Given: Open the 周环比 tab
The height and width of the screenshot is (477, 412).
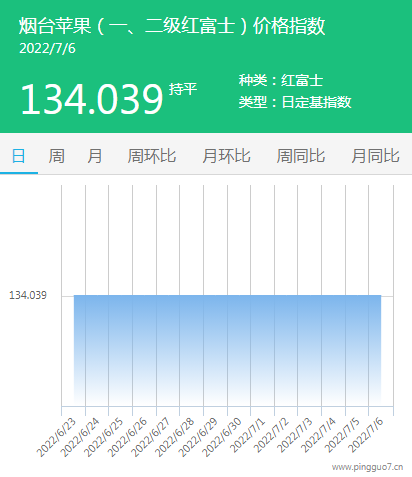Looking at the screenshot, I should [152, 156].
